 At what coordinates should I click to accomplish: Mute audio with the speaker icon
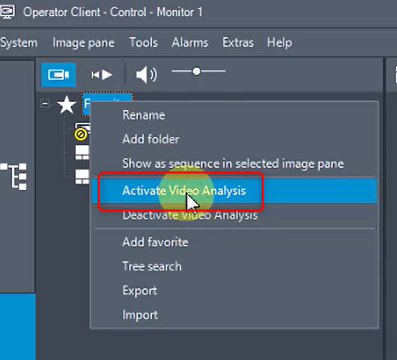tap(146, 75)
